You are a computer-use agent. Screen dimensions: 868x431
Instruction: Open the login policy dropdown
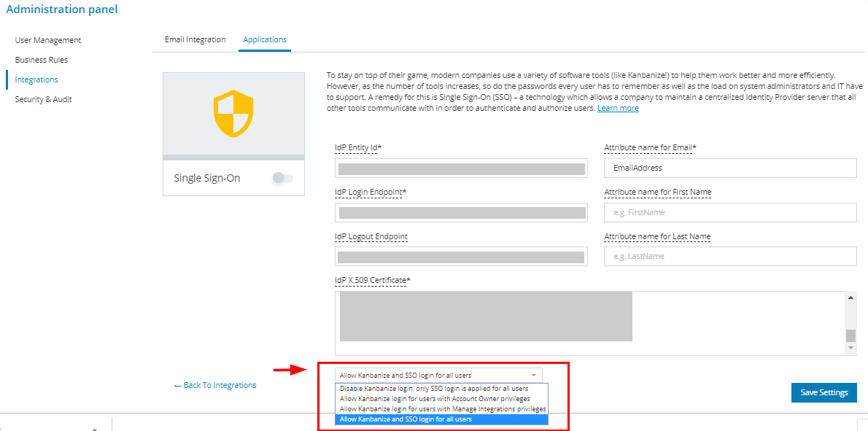[438, 375]
